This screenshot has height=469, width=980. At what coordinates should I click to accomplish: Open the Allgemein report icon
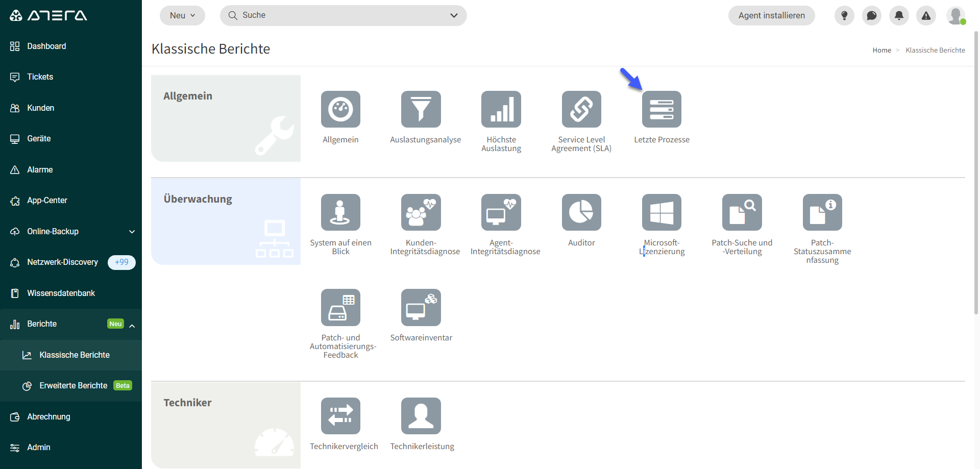tap(340, 109)
